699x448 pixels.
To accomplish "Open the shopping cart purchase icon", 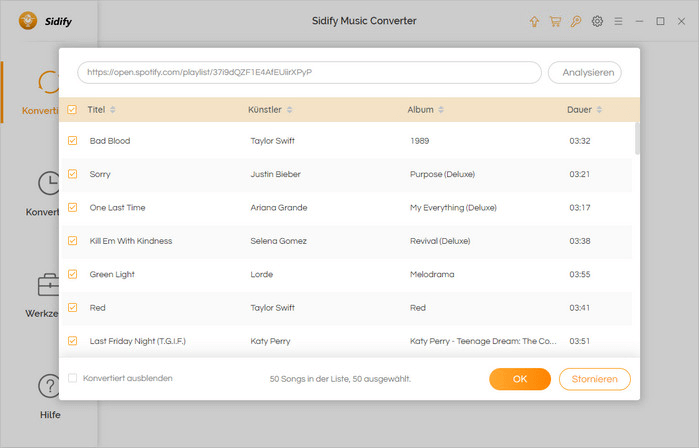I will click(x=555, y=21).
